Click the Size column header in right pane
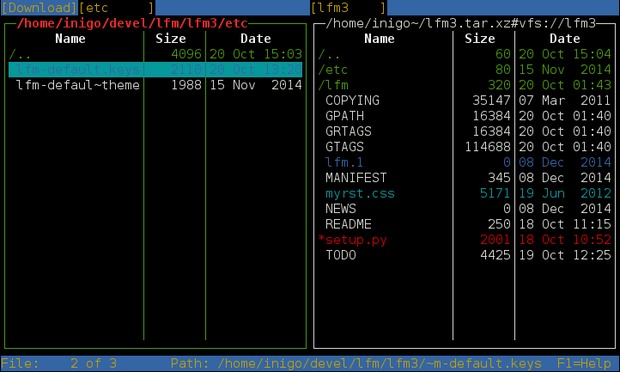The height and width of the screenshot is (372, 620). [480, 39]
